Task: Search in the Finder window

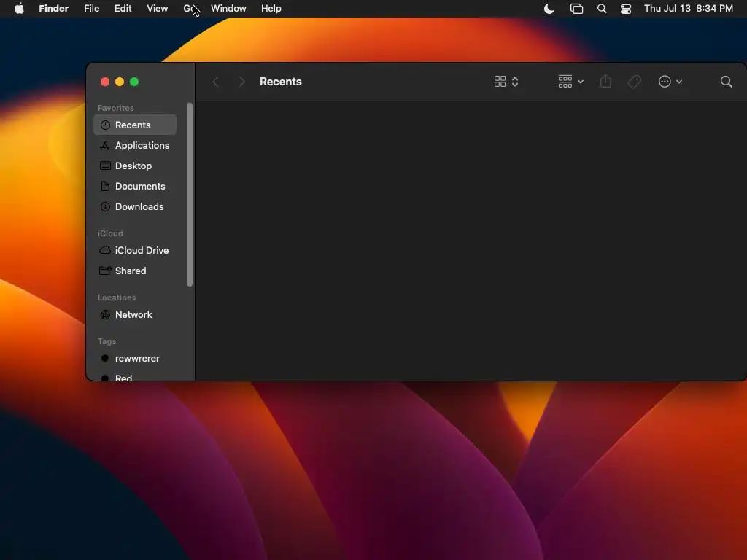Action: coord(726,82)
